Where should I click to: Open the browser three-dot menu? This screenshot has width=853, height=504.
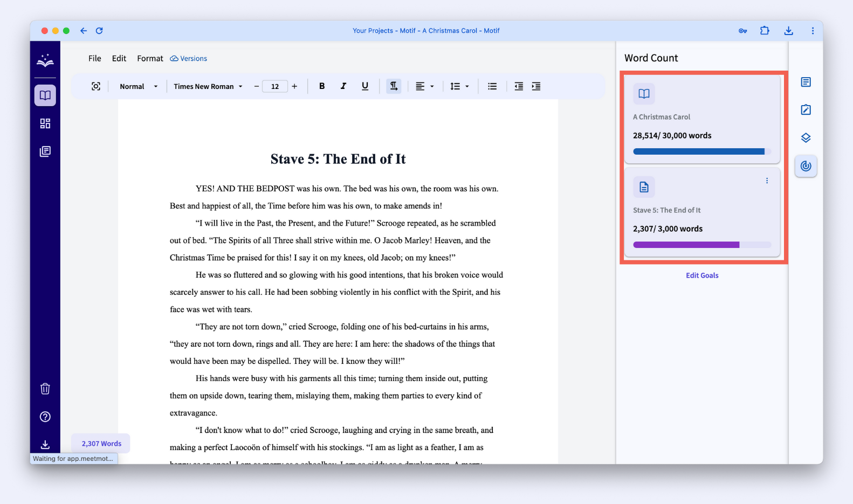pos(813,31)
